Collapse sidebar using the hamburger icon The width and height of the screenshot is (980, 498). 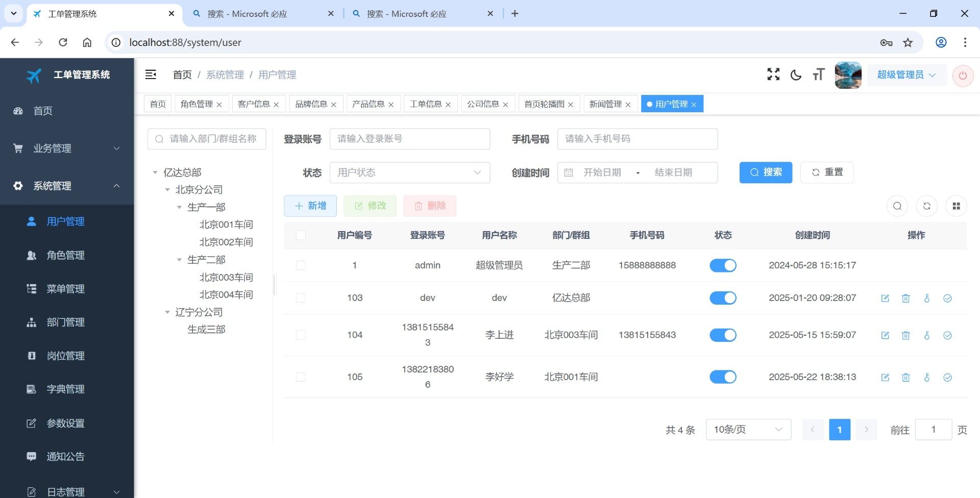point(151,74)
